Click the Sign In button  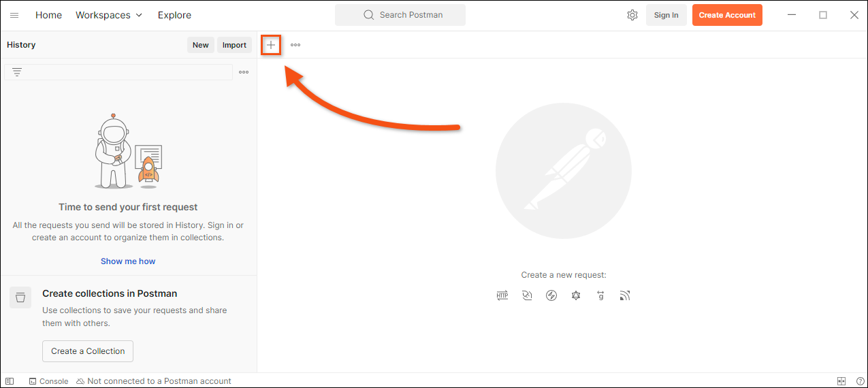tap(666, 15)
